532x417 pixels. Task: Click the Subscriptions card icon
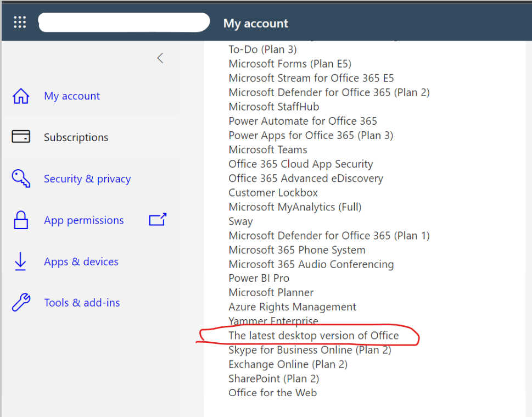pyautogui.click(x=21, y=136)
